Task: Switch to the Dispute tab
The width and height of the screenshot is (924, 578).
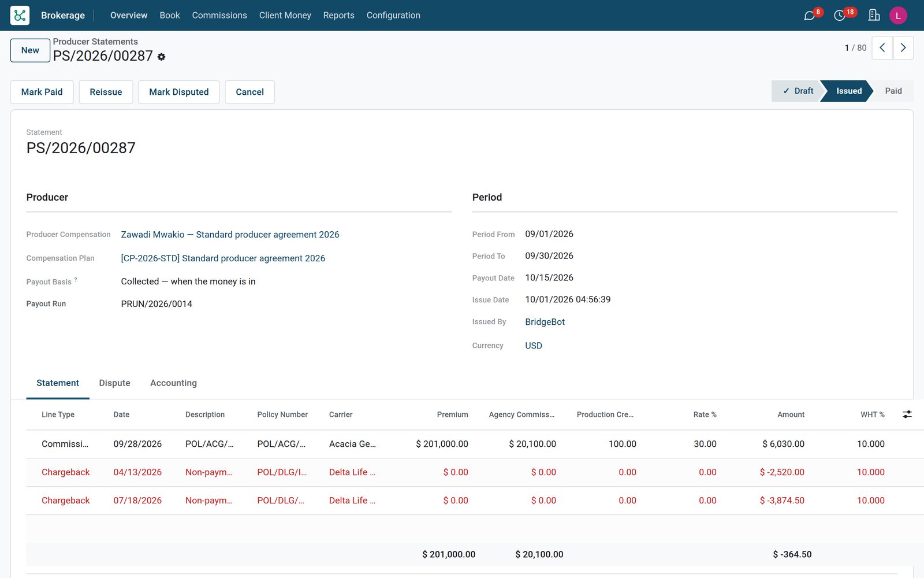Action: (114, 383)
